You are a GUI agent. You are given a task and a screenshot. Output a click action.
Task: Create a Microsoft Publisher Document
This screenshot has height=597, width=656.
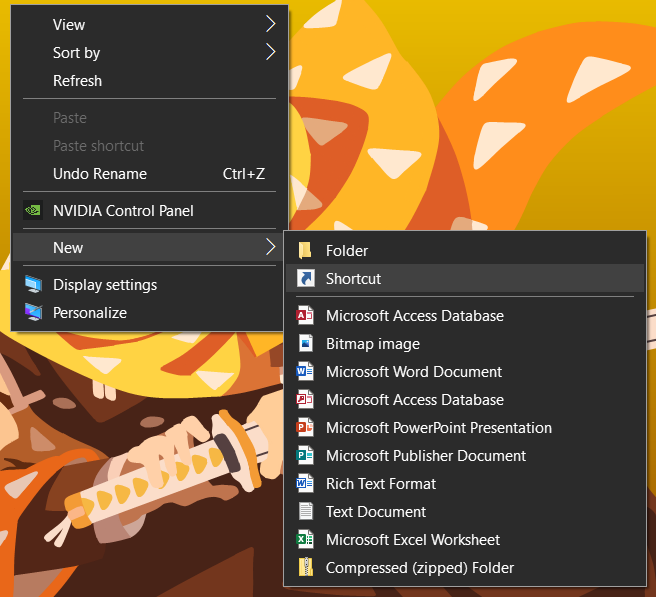(x=465, y=456)
